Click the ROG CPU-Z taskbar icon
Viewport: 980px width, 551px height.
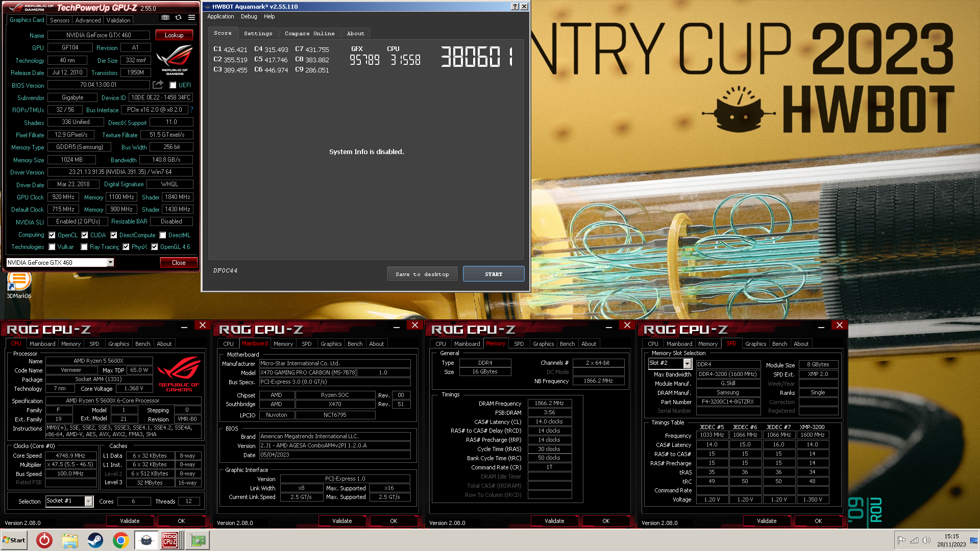coord(170,540)
